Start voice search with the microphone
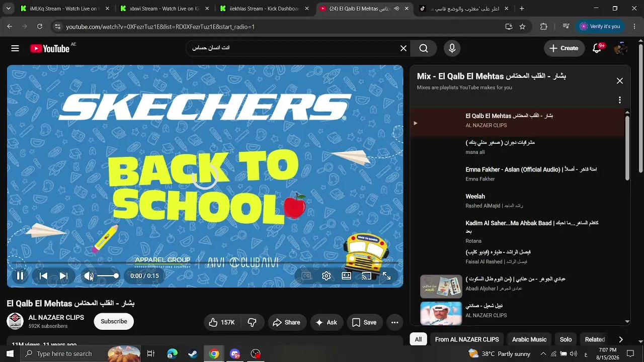The height and width of the screenshot is (362, 644). pyautogui.click(x=452, y=48)
